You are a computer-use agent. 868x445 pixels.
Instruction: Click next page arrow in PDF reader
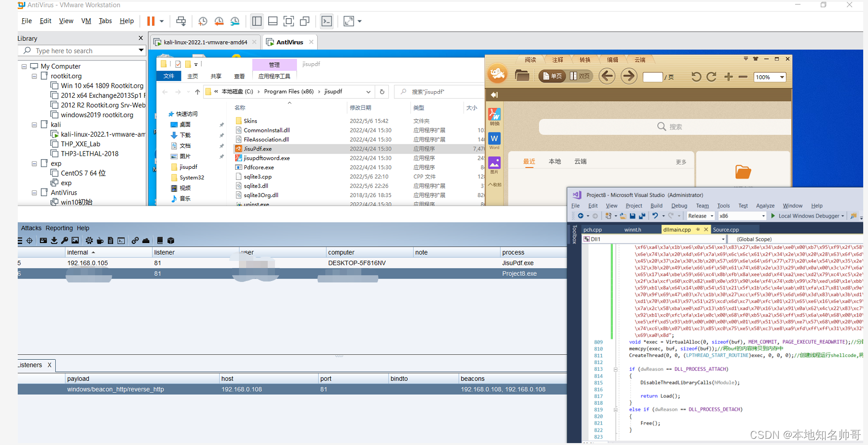tap(629, 76)
